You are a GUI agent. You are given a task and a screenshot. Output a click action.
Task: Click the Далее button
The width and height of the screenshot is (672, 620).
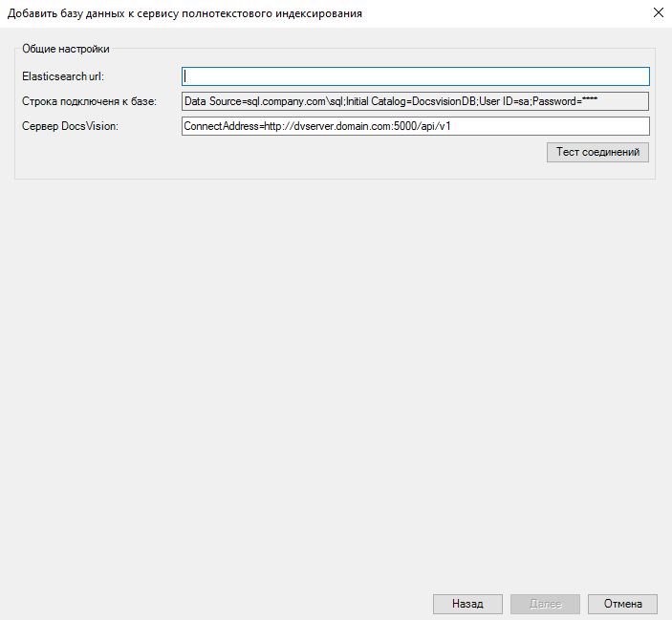(545, 604)
